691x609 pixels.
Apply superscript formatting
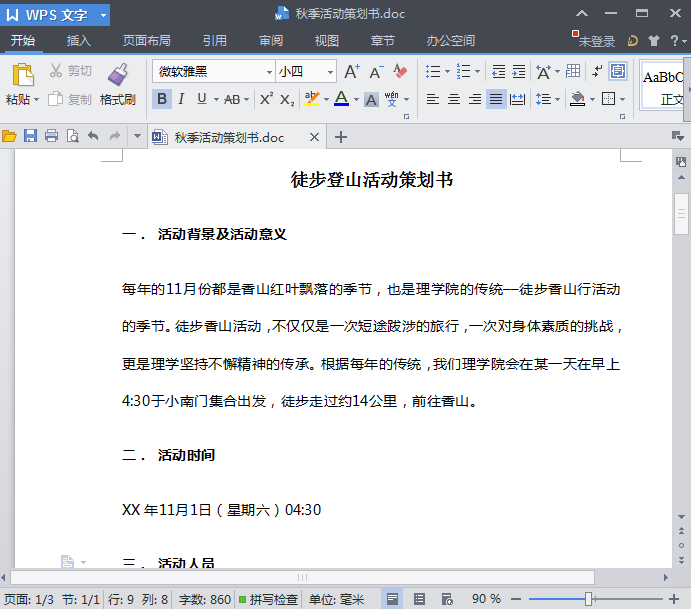266,99
